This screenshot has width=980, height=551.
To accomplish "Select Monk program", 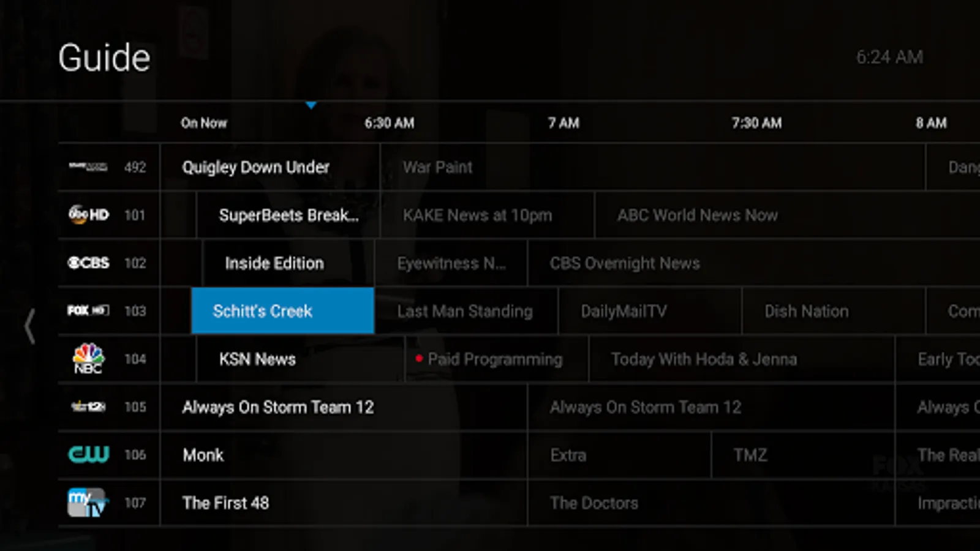I will (x=343, y=455).
